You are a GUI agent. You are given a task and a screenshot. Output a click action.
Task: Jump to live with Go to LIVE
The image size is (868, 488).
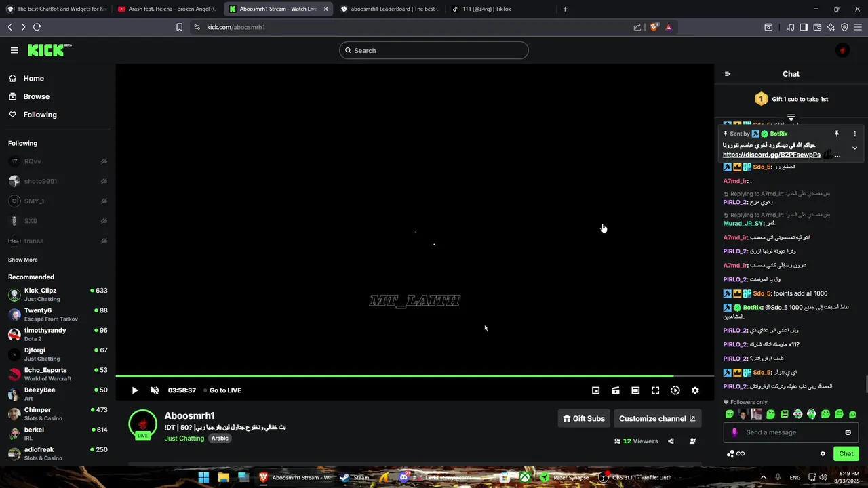pos(222,390)
